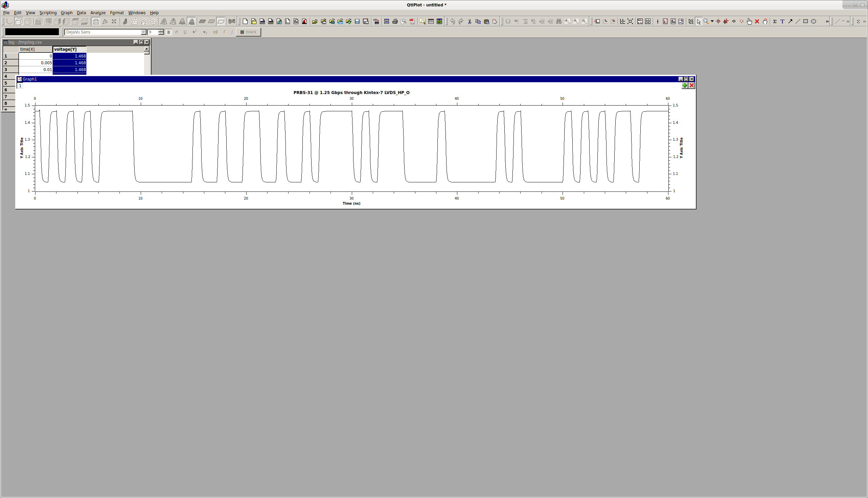
Task: Open the Analyze menu
Action: click(x=98, y=13)
